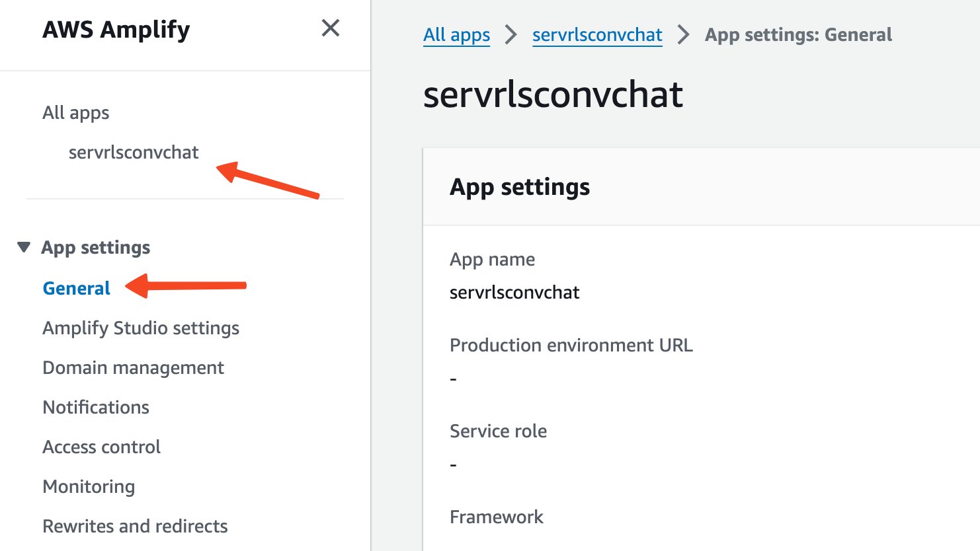Click the App settings panel header

[520, 188]
